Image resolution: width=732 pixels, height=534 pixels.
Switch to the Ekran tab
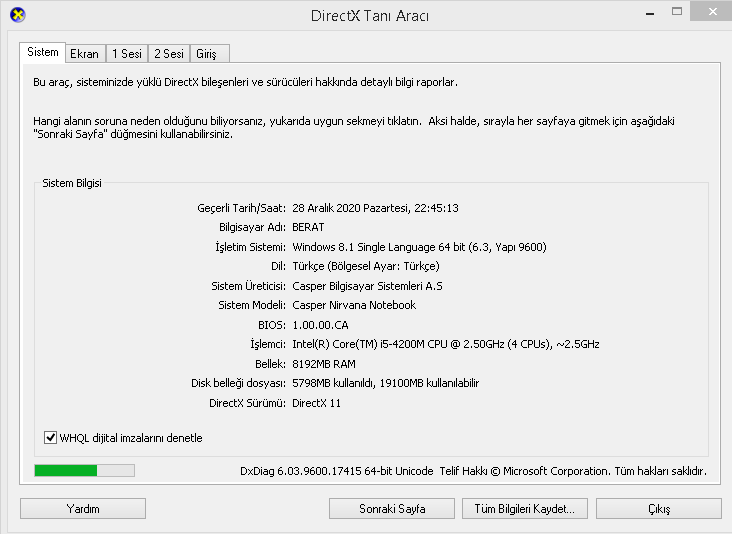pyautogui.click(x=84, y=54)
